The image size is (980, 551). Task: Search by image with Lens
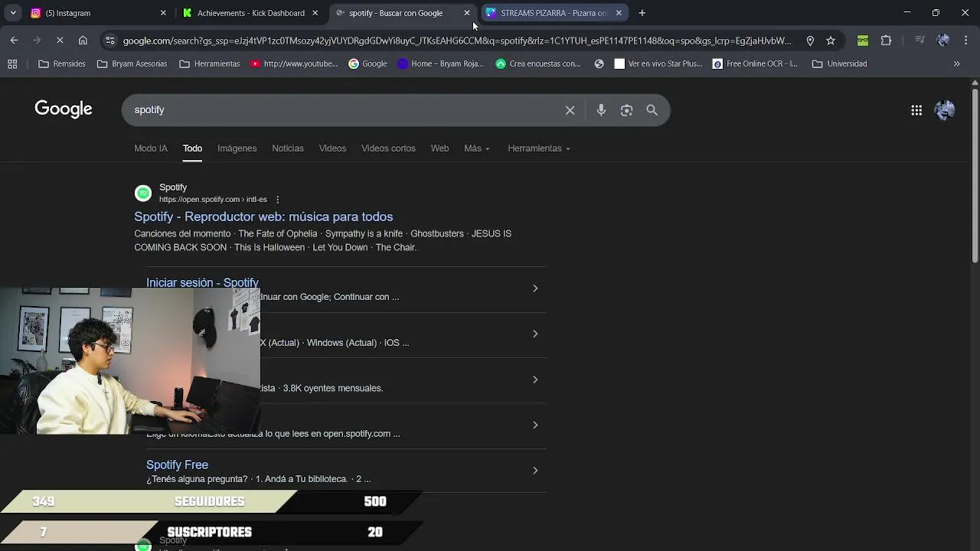click(x=626, y=110)
